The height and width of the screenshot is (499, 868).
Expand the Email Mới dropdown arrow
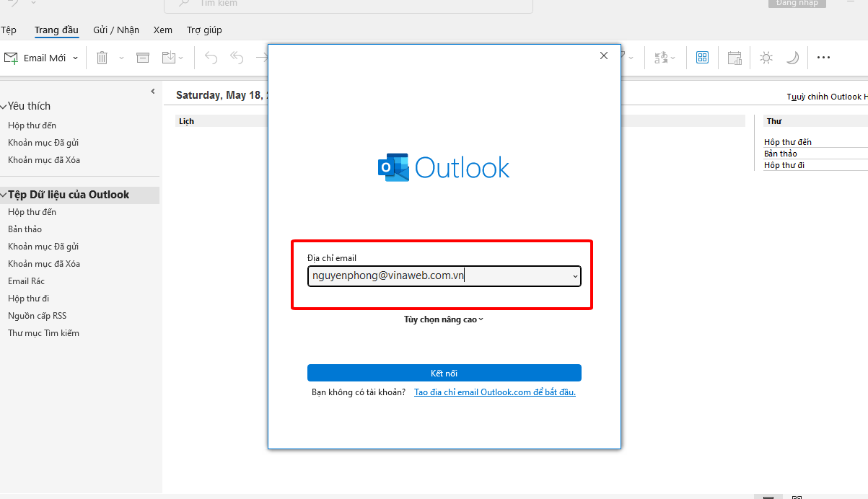(x=75, y=58)
